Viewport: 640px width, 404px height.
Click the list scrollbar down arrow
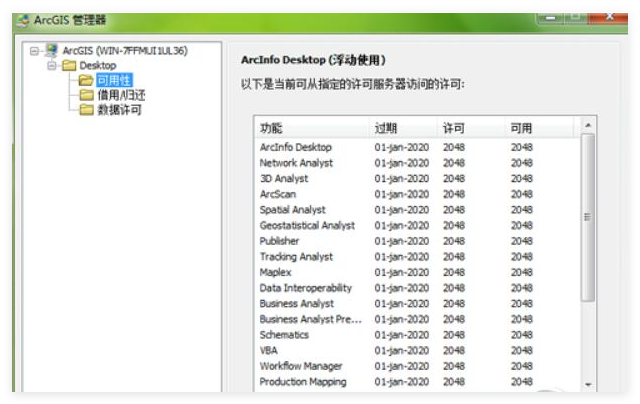[588, 384]
